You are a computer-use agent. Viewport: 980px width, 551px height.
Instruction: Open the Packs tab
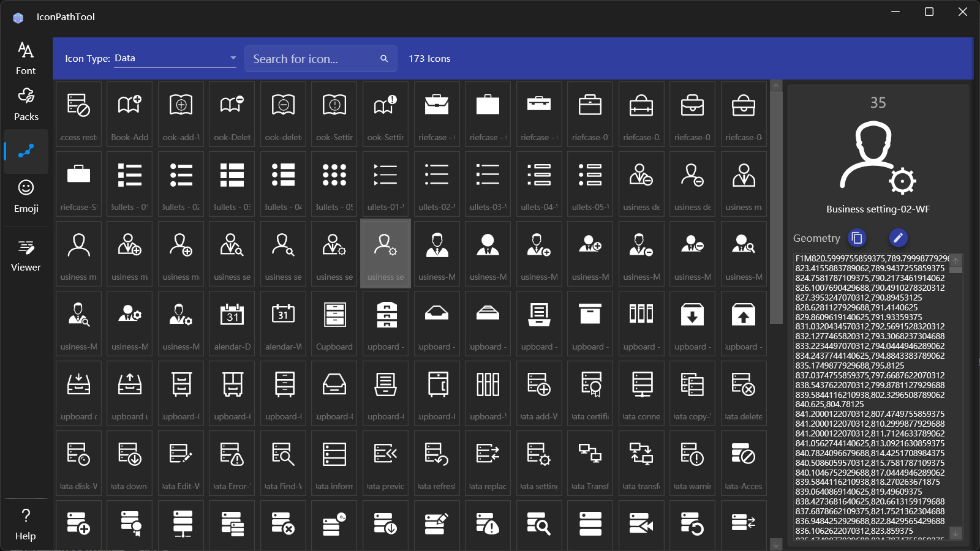26,104
